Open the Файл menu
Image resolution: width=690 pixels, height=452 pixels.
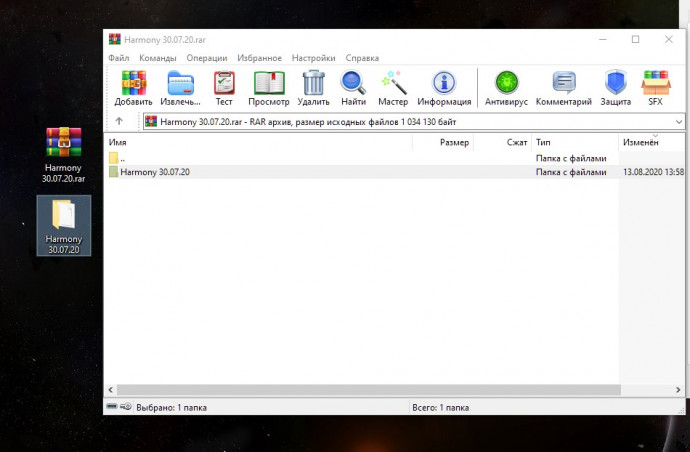tap(119, 58)
